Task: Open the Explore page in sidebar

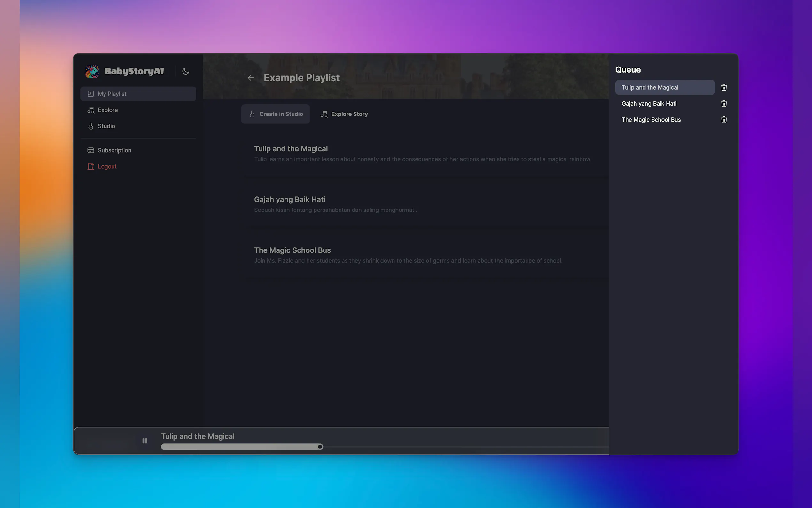Action: coord(107,110)
